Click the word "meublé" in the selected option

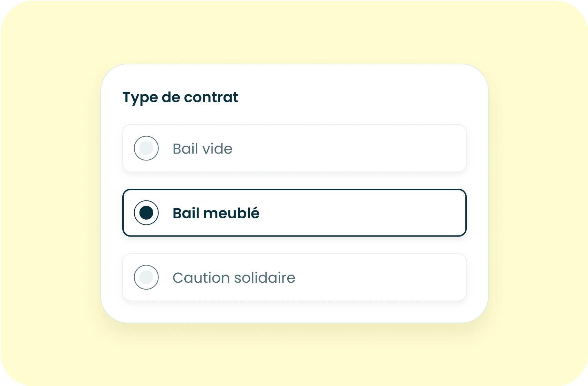[x=231, y=213]
